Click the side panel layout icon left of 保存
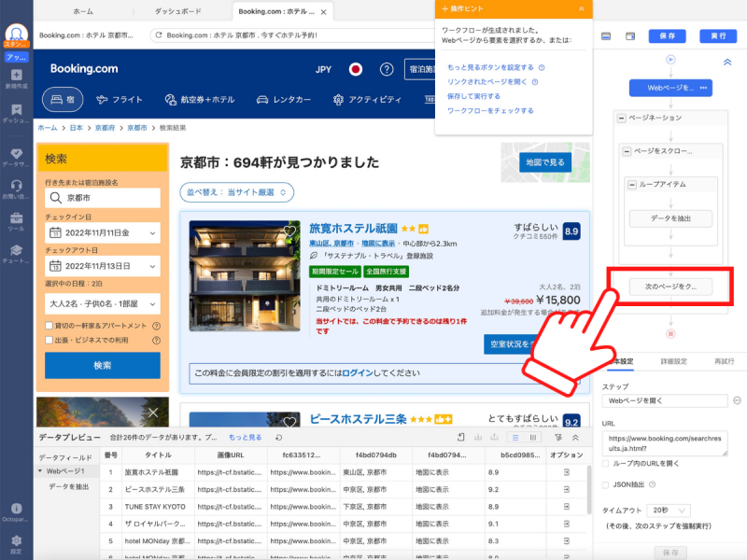 pyautogui.click(x=630, y=36)
